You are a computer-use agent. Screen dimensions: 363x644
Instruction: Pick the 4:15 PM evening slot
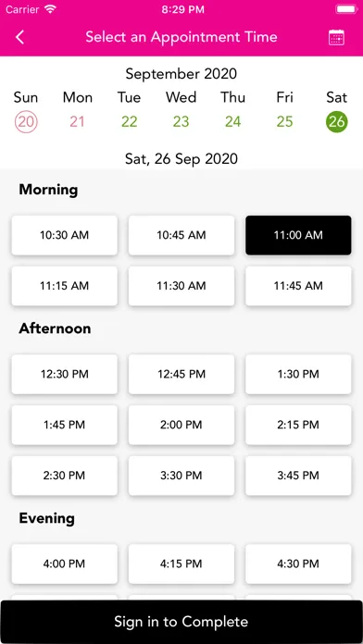tap(181, 563)
